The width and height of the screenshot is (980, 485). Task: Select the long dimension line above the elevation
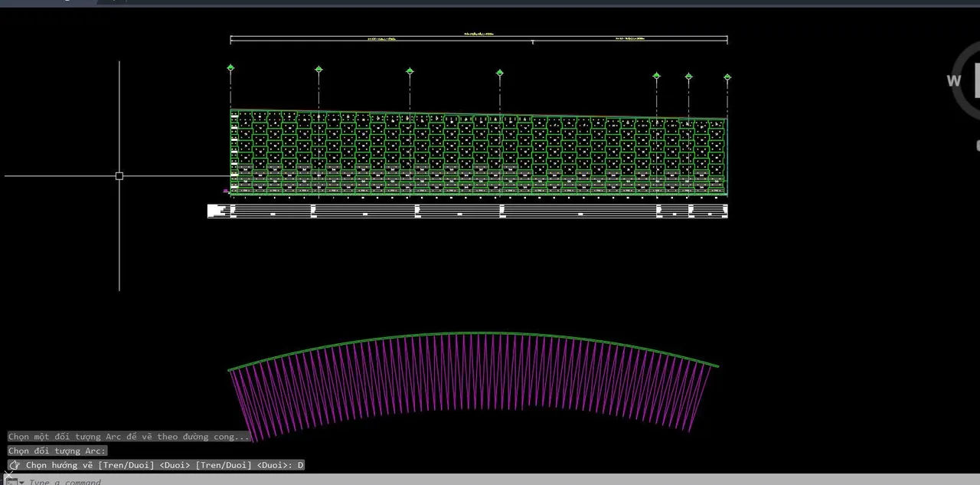[x=479, y=36]
